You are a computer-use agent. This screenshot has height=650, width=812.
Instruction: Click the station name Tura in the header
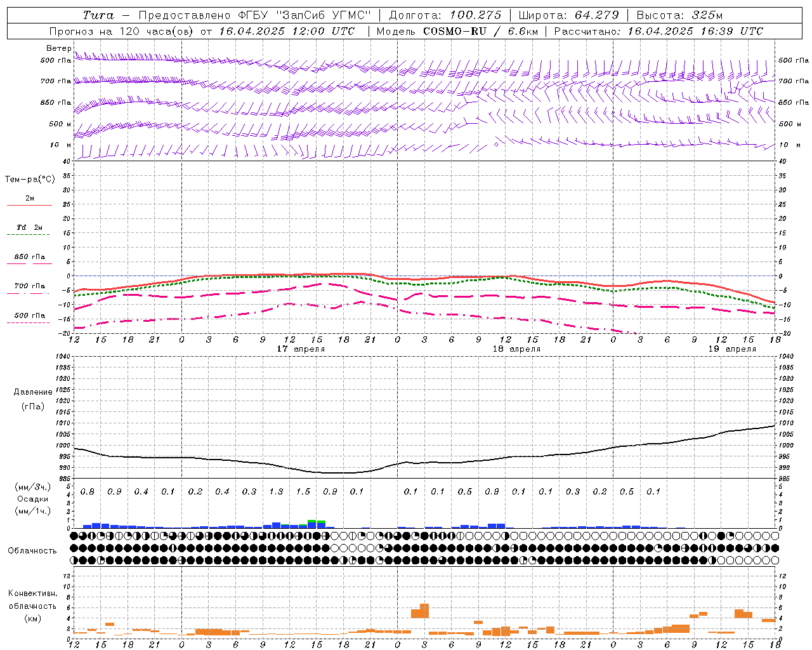pos(98,15)
